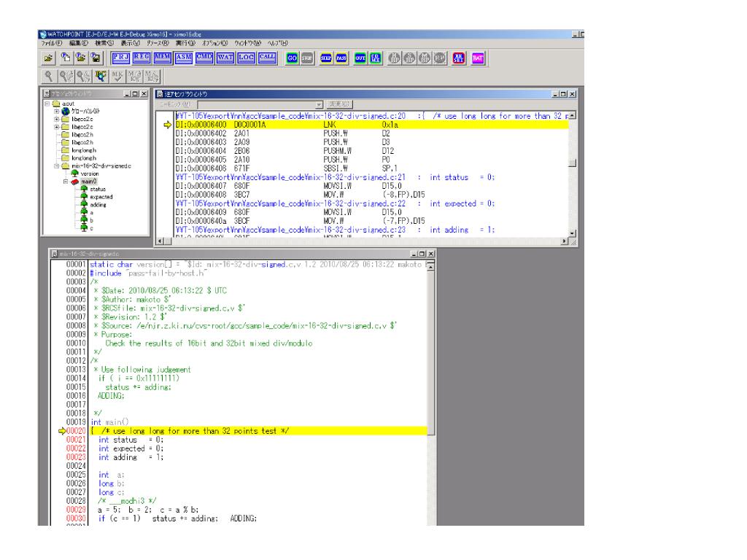
Task: Click the red RESET button
Action: point(459,58)
